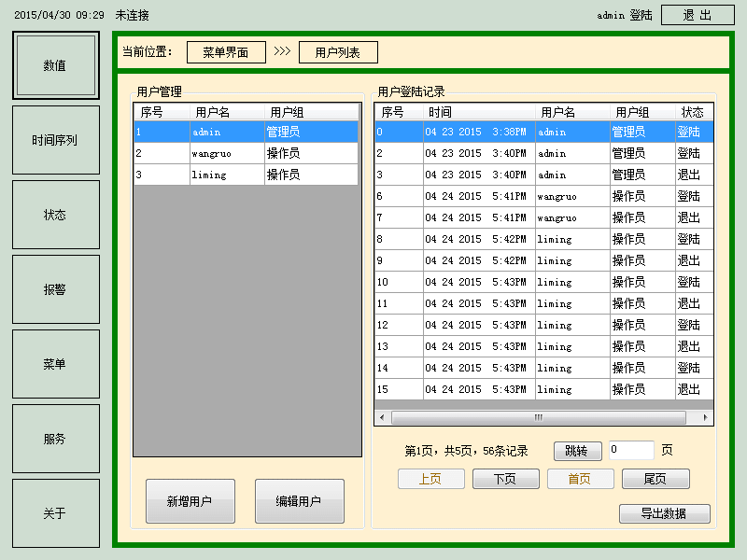747x560 pixels.
Task: Open the 关于 about page
Action: tap(56, 513)
